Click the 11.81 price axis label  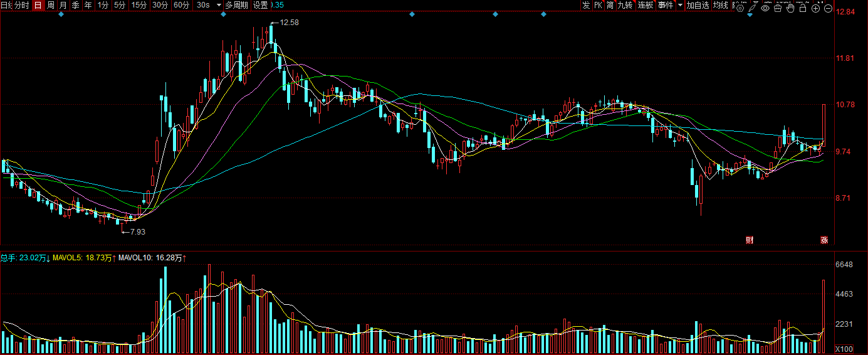point(846,58)
